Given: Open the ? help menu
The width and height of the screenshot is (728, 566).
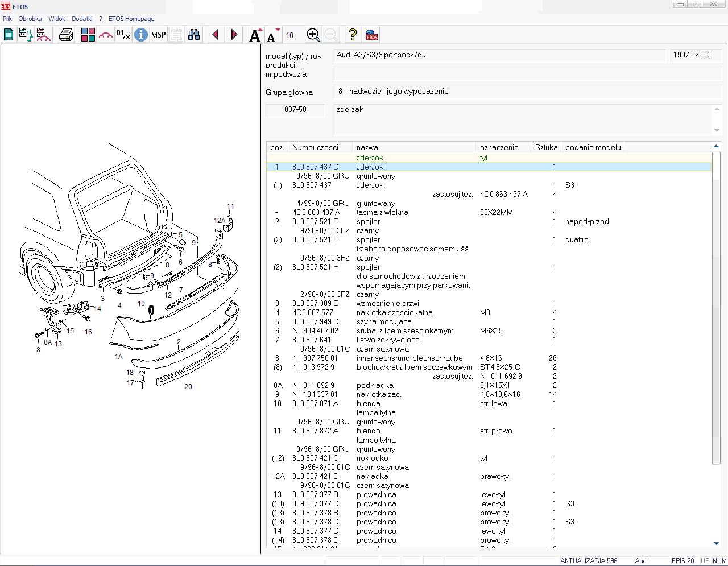Looking at the screenshot, I should pyautogui.click(x=101, y=19).
